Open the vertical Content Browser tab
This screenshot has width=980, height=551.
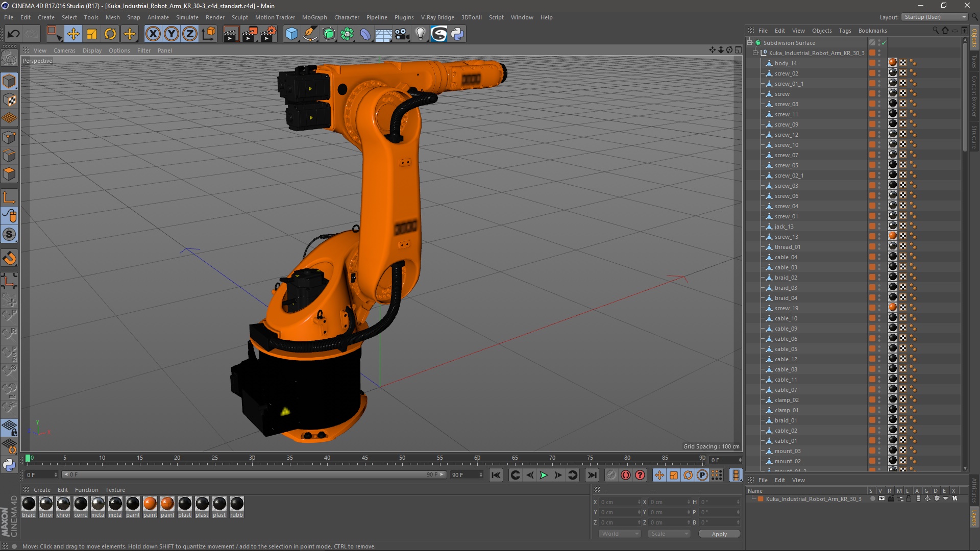pos(974,96)
